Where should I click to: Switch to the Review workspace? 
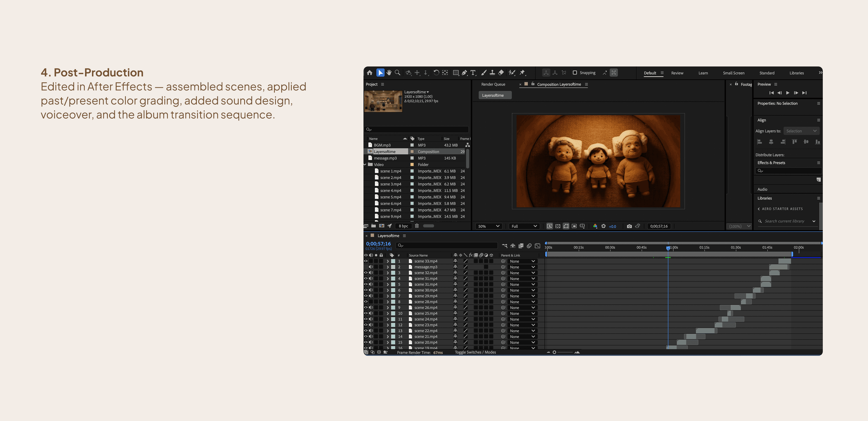(x=677, y=73)
